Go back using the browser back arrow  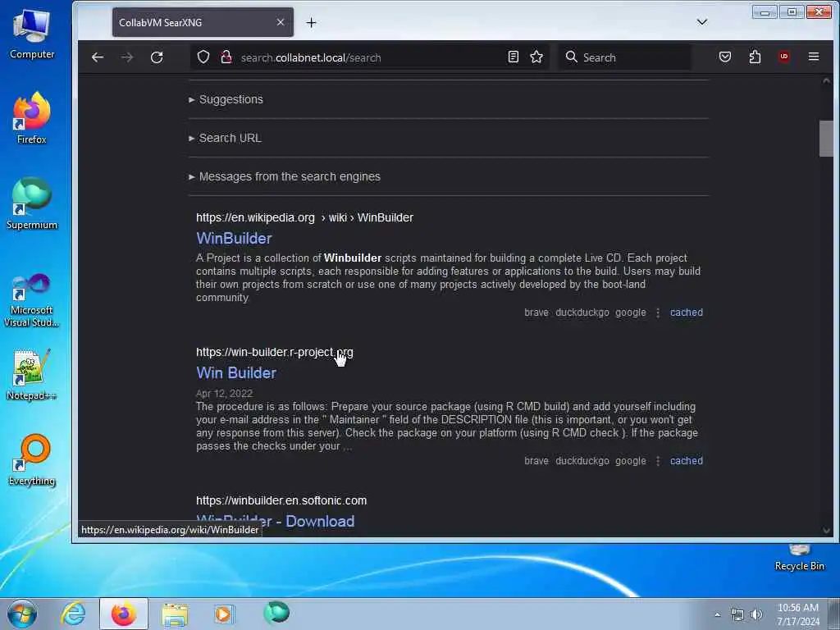click(x=97, y=57)
